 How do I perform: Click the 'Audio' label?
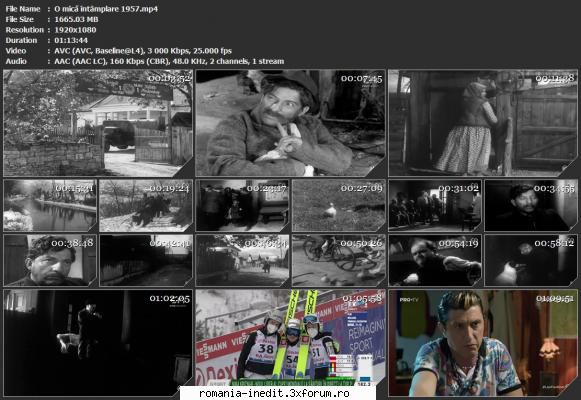pyautogui.click(x=16, y=61)
